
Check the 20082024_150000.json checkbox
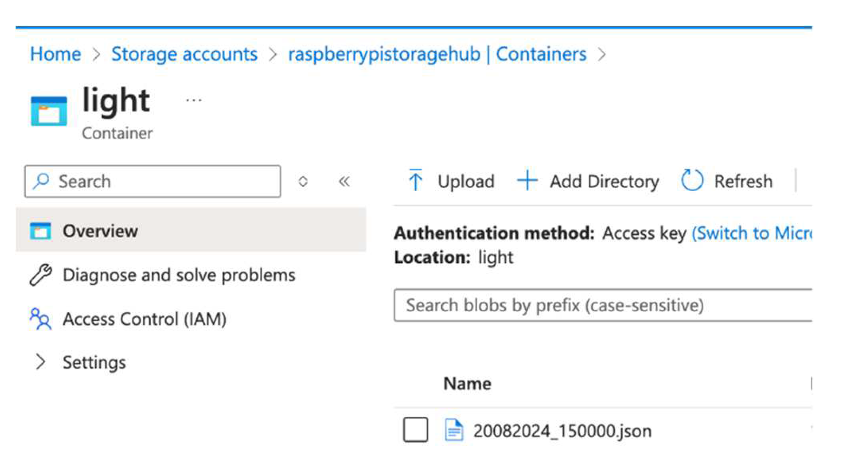(415, 430)
